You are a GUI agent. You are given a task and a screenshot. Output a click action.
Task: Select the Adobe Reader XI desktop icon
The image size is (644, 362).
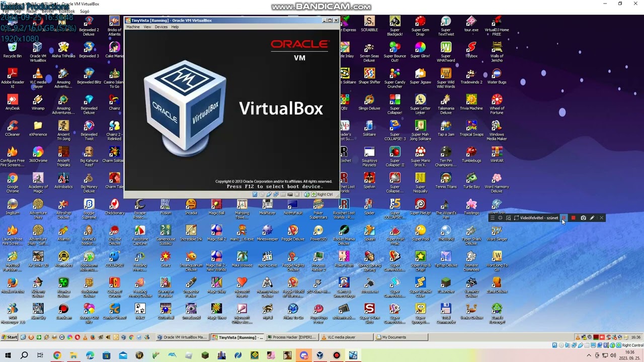(x=13, y=78)
